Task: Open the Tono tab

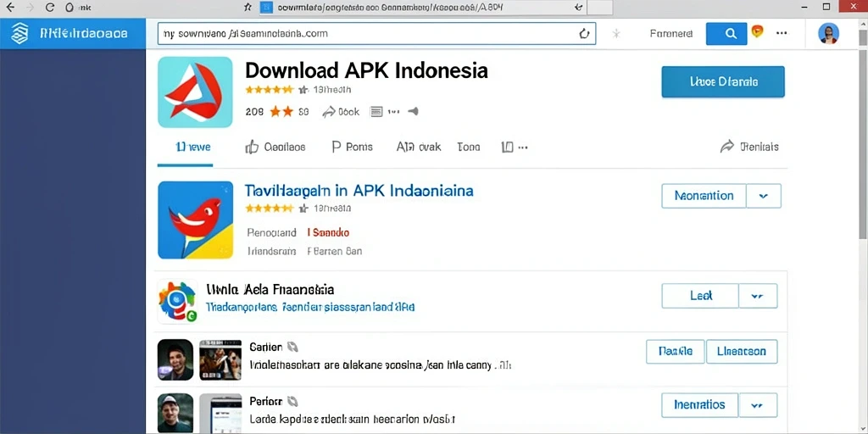Action: coord(468,147)
